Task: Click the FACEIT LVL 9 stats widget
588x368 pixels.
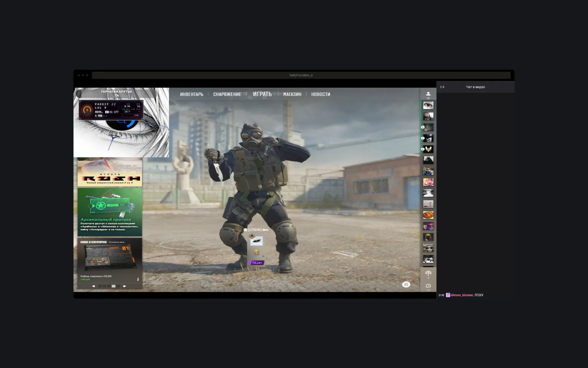Action: tap(111, 110)
